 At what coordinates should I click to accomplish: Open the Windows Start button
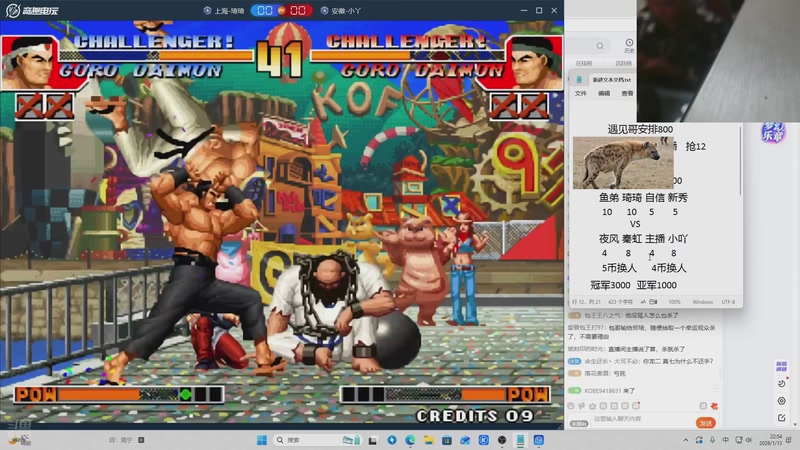(x=262, y=440)
